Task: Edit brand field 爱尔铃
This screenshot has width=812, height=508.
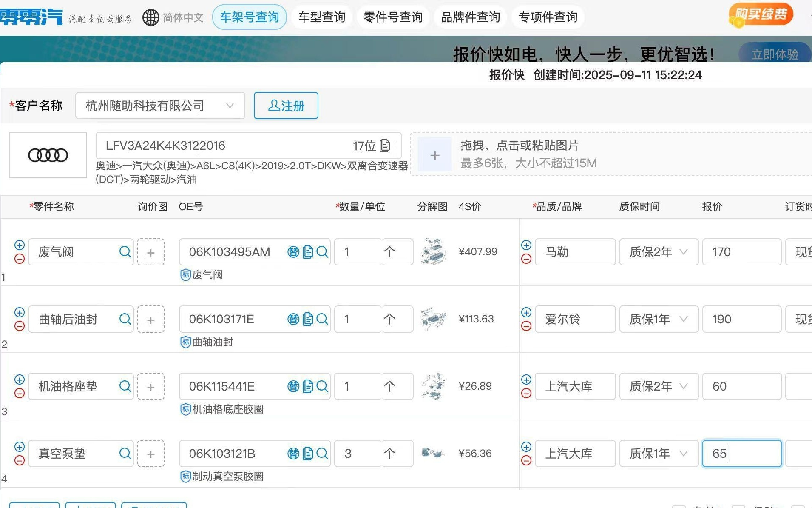Action: [575, 319]
